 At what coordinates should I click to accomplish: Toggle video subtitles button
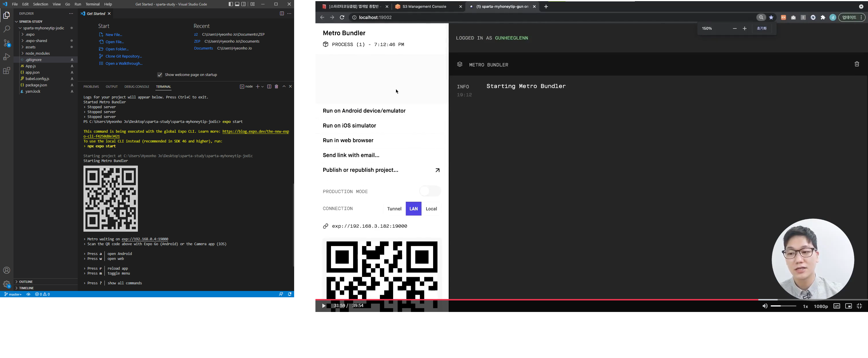coord(836,306)
